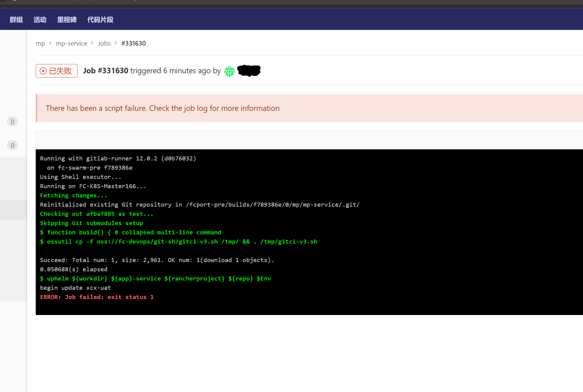Click the ERROR: Job failed log line
This screenshot has width=583, height=392.
point(97,297)
